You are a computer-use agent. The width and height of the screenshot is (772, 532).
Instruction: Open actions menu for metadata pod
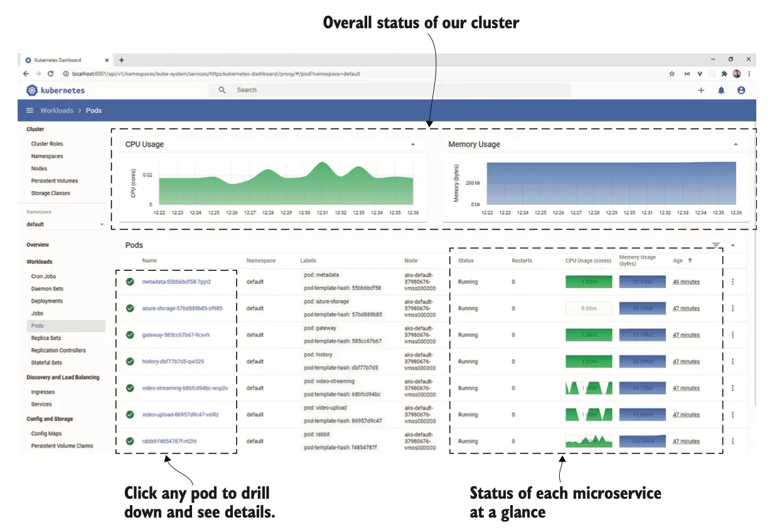[x=732, y=282]
